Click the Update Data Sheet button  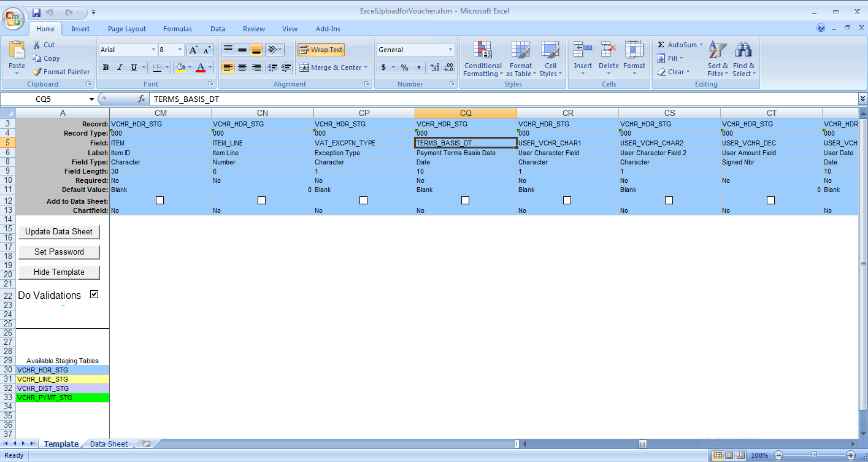pyautogui.click(x=59, y=232)
